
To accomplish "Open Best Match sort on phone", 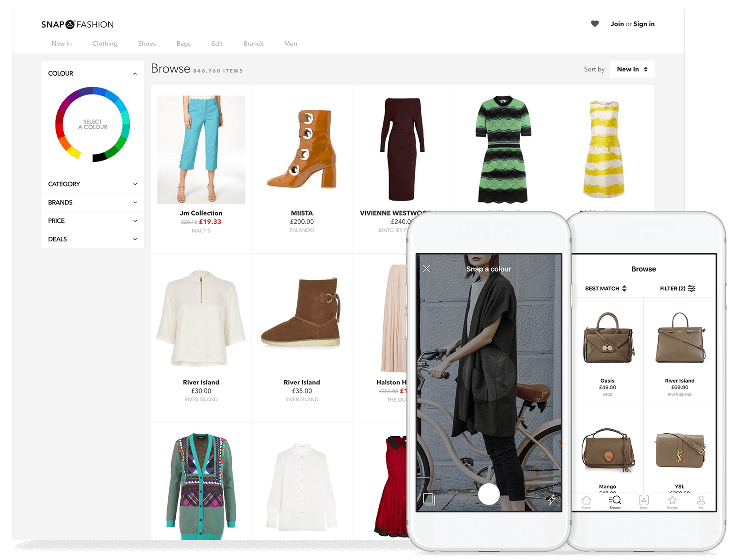I will [x=606, y=288].
